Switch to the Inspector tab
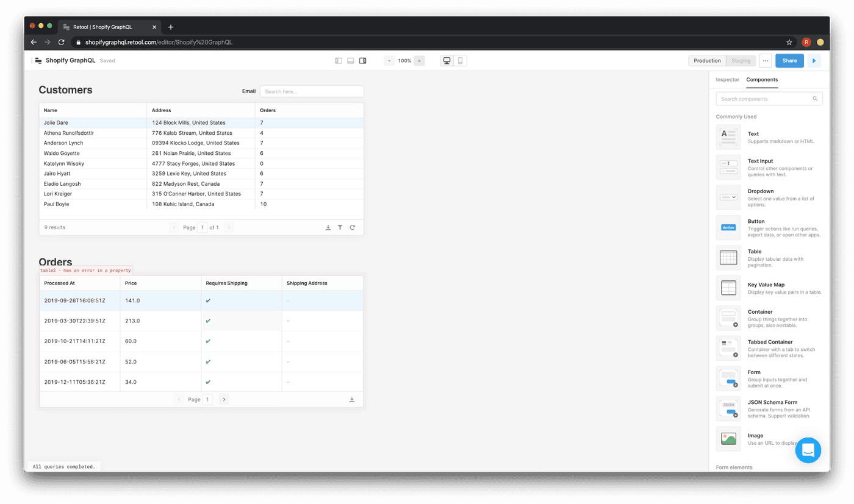This screenshot has width=854, height=504. coord(727,80)
